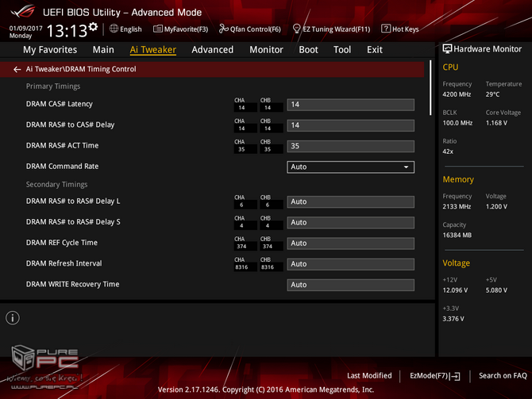Click the Qfan Control(F6) label
Viewport: 532px width, 399px height.
[x=256, y=29]
